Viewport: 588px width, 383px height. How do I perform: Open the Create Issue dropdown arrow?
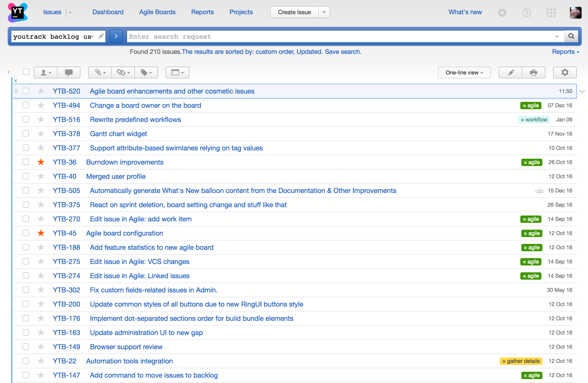point(324,12)
